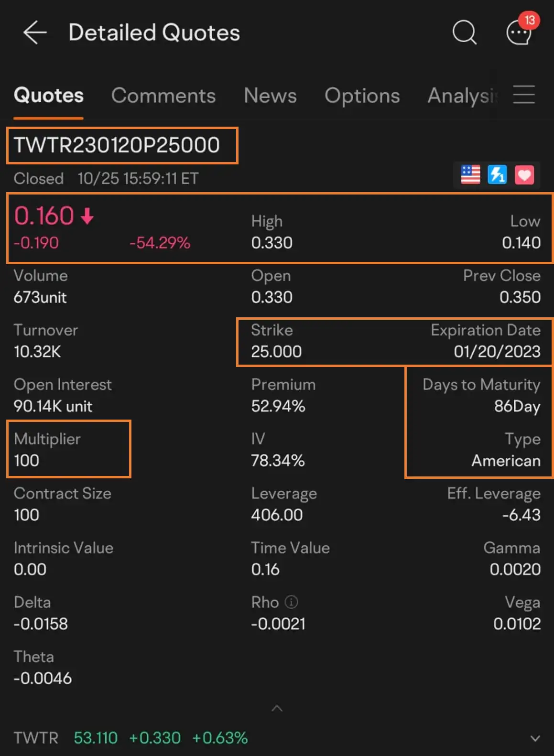
Task: Switch to the News tab
Action: coord(270,96)
